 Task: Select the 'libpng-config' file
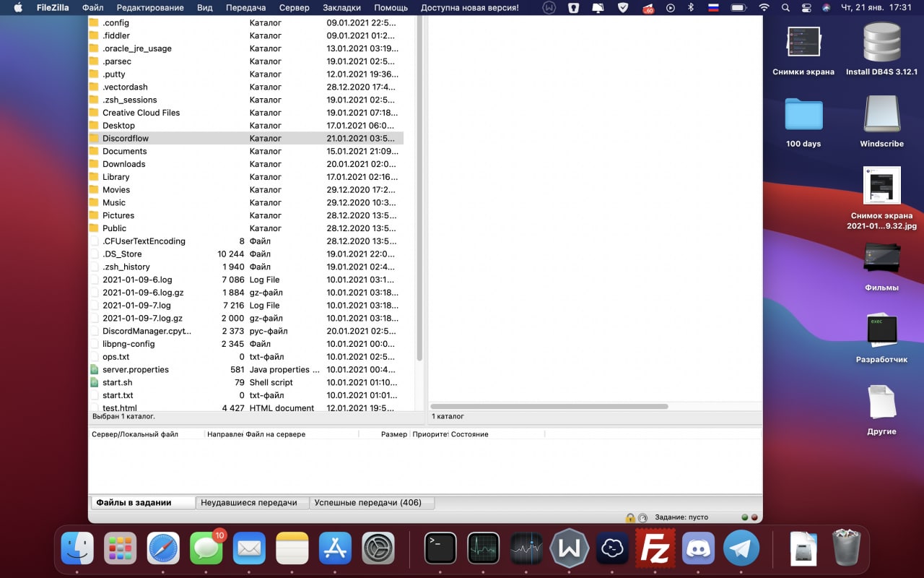coord(245,344)
